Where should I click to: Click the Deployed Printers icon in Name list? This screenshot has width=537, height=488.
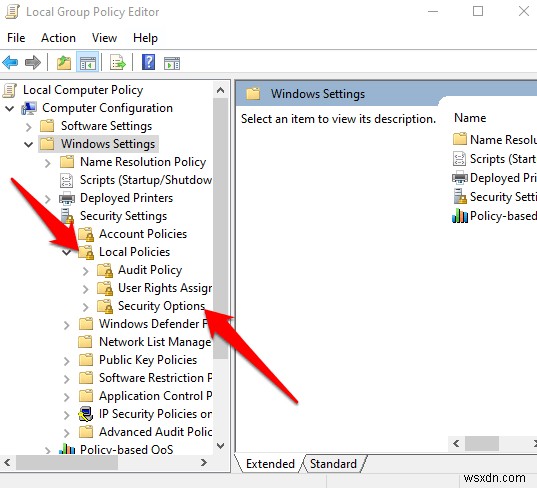460,178
